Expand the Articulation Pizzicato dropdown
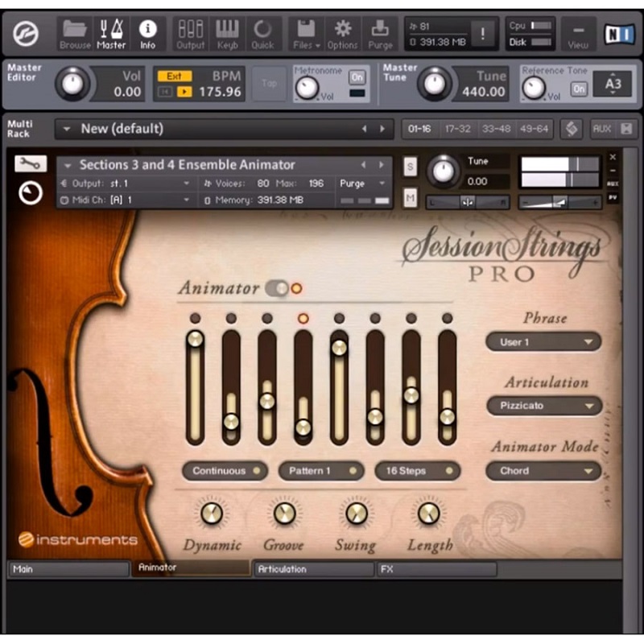This screenshot has height=644, width=644. (x=543, y=406)
